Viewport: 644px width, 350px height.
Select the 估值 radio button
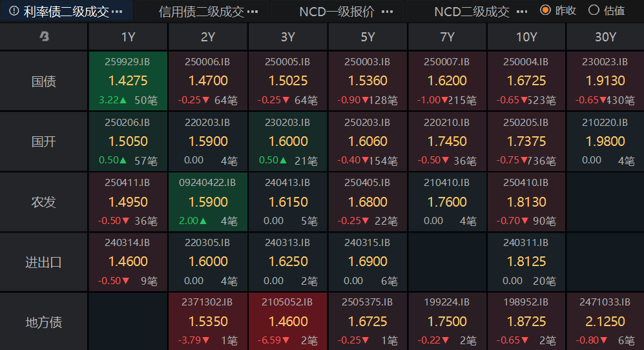[x=594, y=10]
